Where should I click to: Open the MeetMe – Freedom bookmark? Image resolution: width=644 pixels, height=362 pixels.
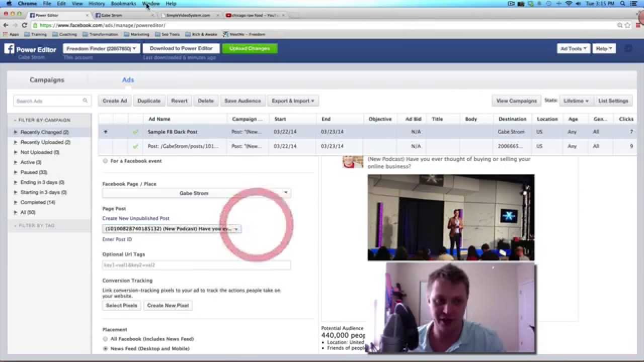[244, 35]
